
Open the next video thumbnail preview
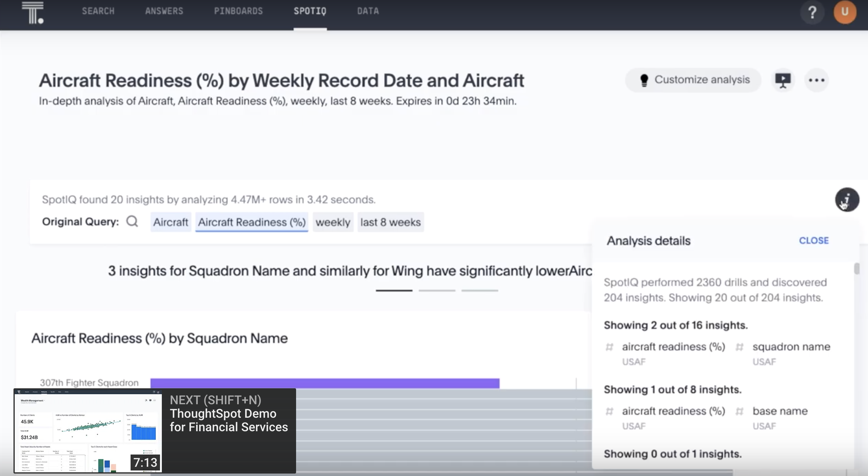coord(88,431)
